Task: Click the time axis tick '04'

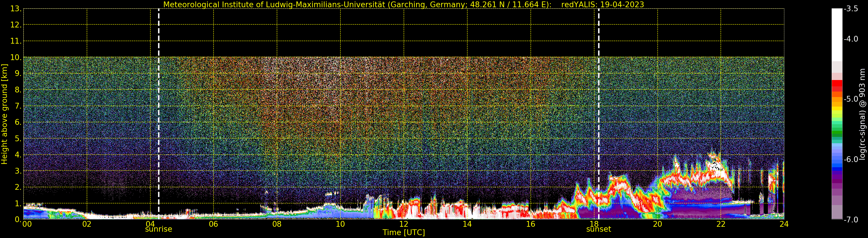Action: [150, 224]
